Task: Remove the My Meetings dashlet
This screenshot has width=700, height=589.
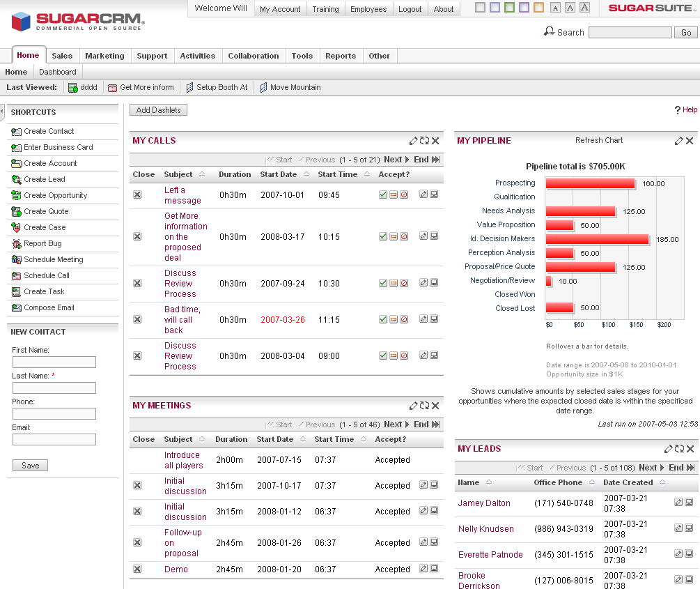Action: [x=435, y=406]
